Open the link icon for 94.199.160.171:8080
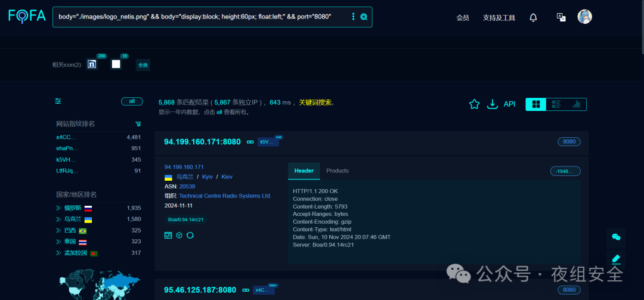 pos(250,142)
